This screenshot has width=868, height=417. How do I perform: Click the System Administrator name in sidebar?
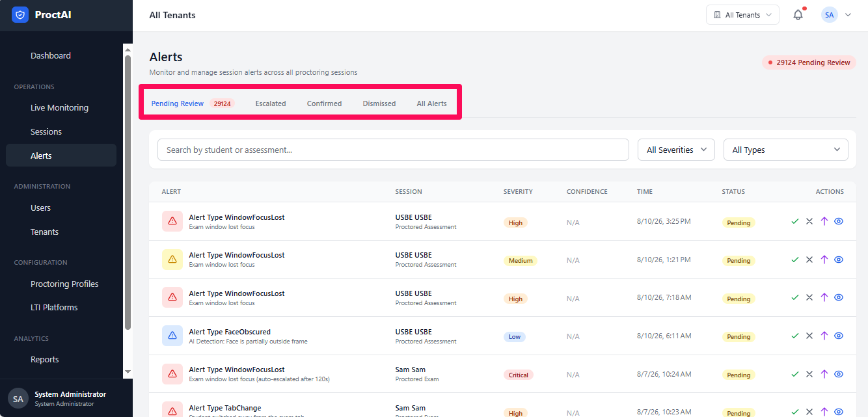pos(70,394)
